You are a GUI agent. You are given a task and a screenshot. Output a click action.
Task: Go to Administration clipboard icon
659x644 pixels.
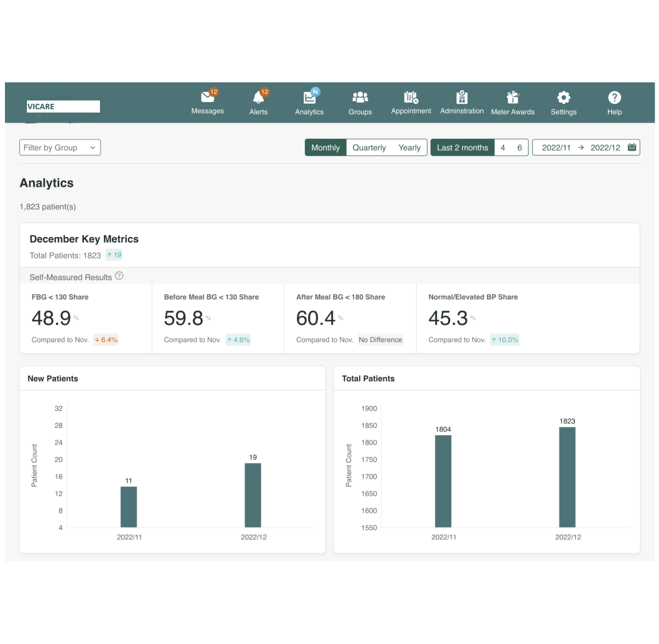462,98
